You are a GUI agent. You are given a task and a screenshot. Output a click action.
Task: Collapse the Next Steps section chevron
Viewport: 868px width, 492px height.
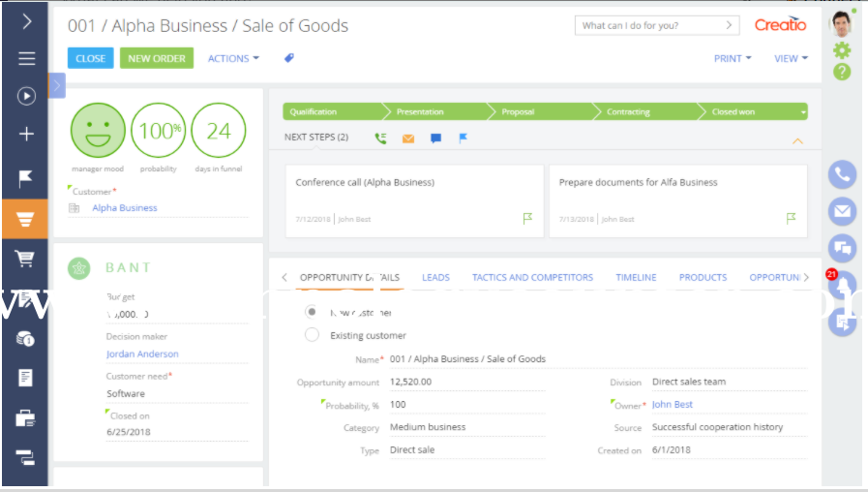797,141
